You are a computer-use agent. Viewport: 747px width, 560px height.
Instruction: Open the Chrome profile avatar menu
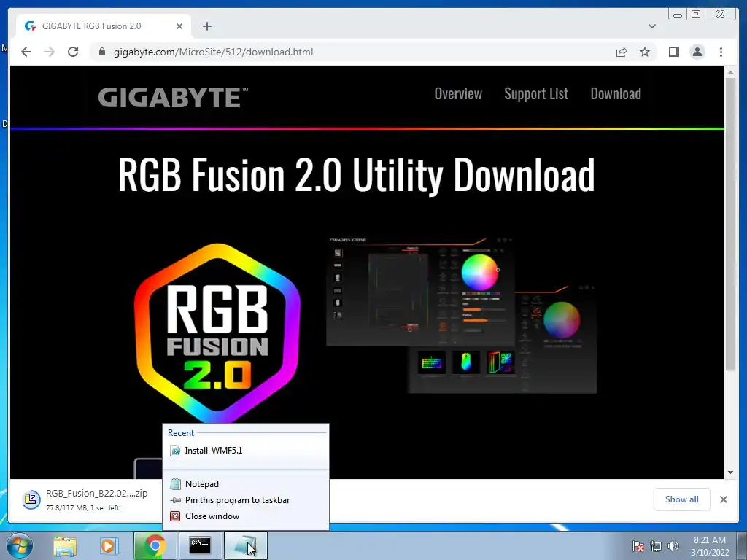click(697, 52)
